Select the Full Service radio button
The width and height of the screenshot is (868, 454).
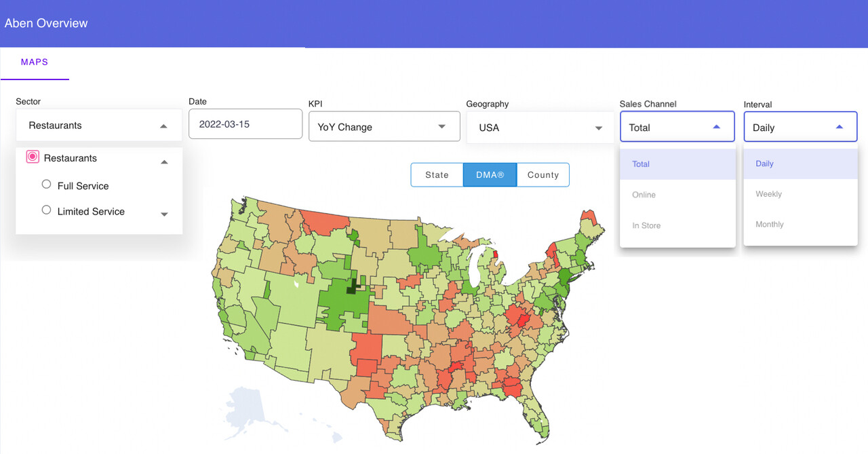click(x=46, y=183)
